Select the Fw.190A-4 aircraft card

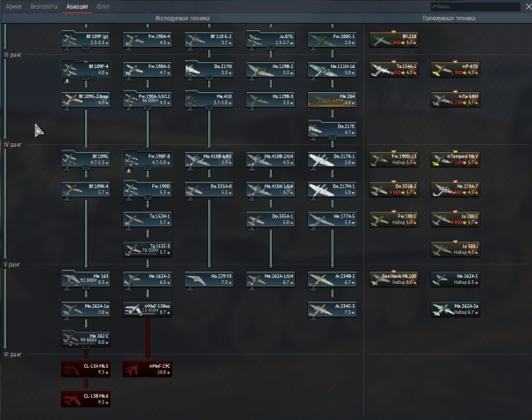tap(147, 39)
